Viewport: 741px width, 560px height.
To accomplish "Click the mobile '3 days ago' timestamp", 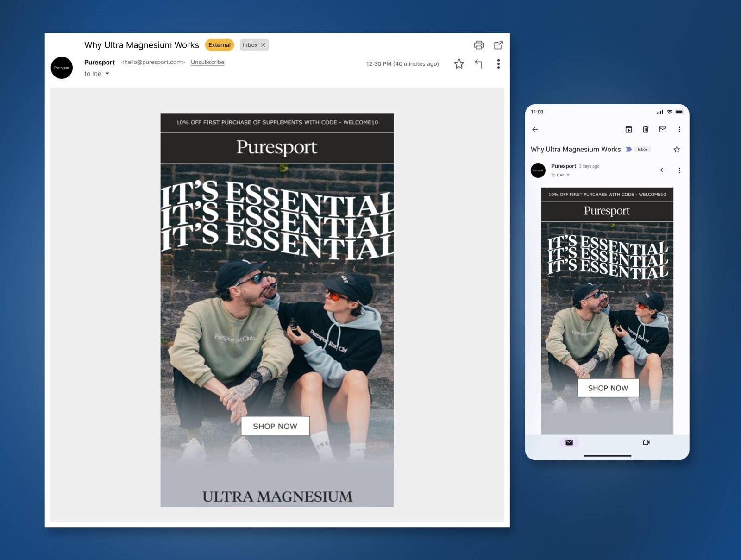I will pos(589,166).
